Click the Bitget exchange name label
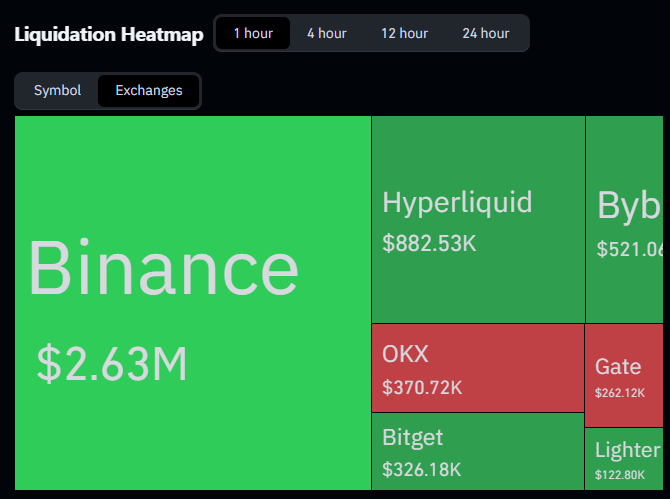 [x=412, y=437]
